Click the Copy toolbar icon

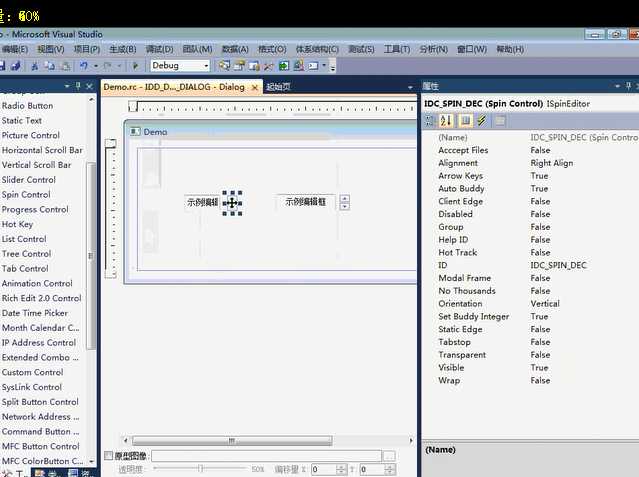point(49,66)
